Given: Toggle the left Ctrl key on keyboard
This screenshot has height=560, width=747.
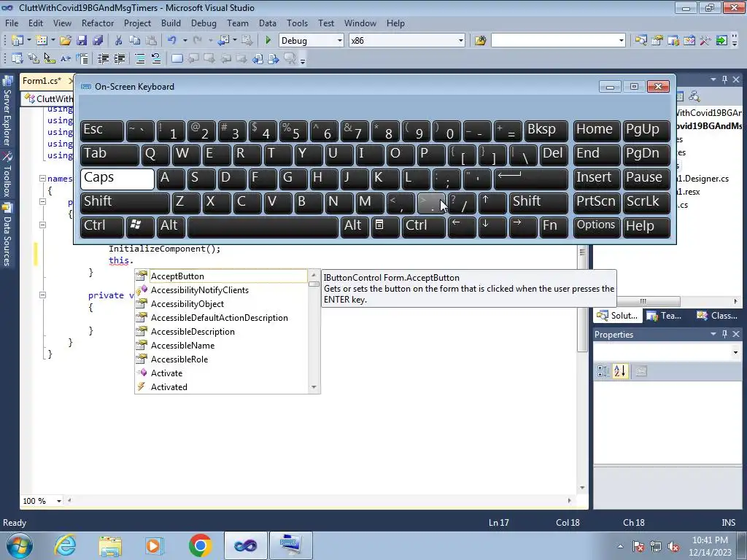Looking at the screenshot, I should [x=102, y=227].
